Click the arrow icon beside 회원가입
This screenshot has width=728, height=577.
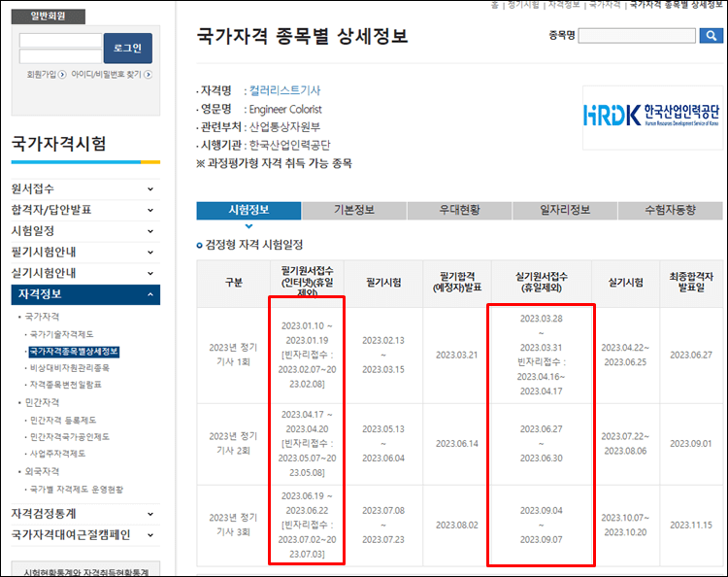pos(62,75)
